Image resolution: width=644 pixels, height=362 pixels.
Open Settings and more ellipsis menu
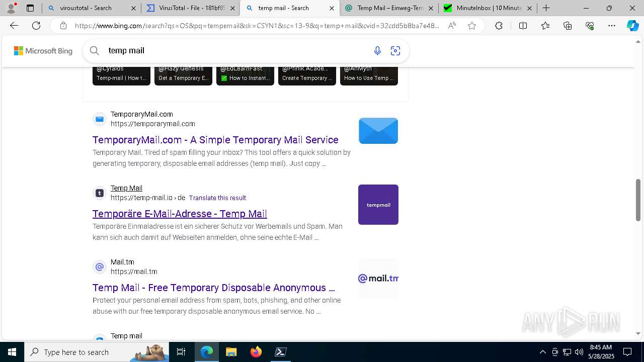[612, 26]
